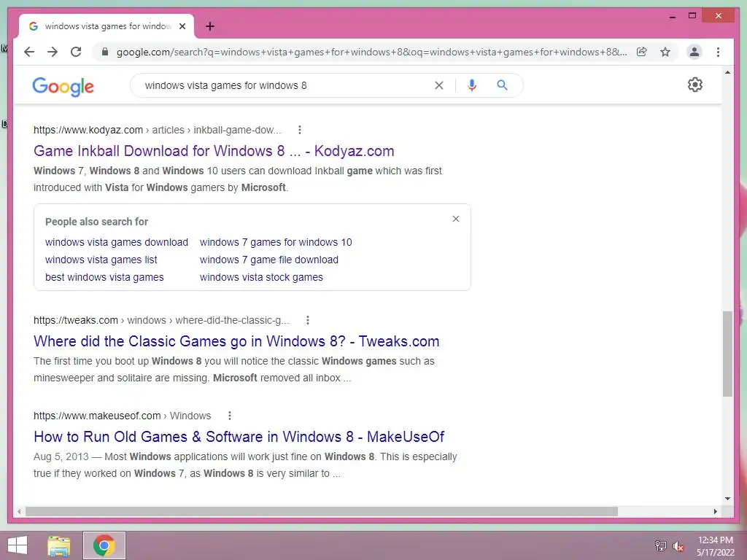Open the Game Inkball Download result

click(214, 151)
